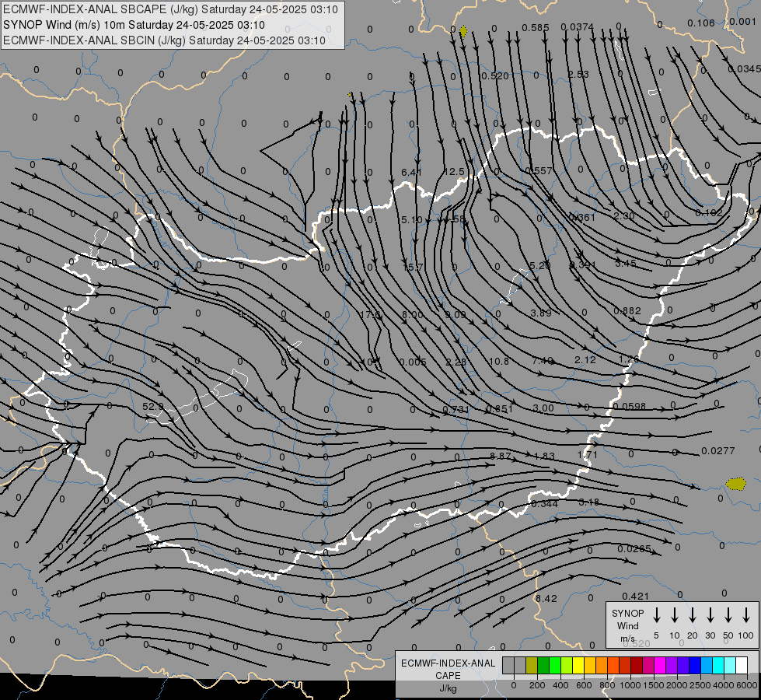Click the CAPE value 8.87 on map
Image resolution: width=761 pixels, height=700 pixels.
tap(501, 456)
